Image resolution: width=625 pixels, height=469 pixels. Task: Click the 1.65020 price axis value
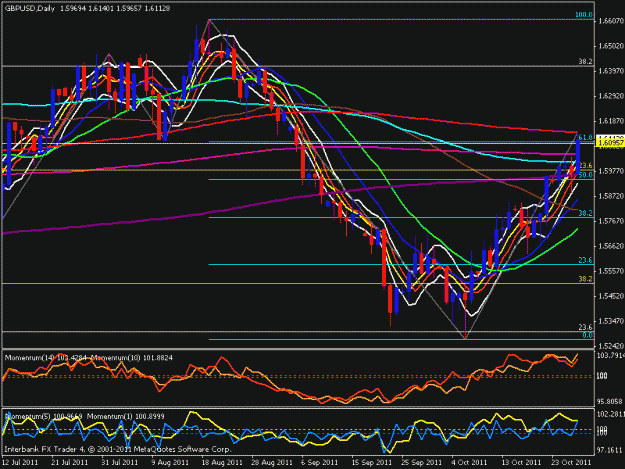[611, 46]
